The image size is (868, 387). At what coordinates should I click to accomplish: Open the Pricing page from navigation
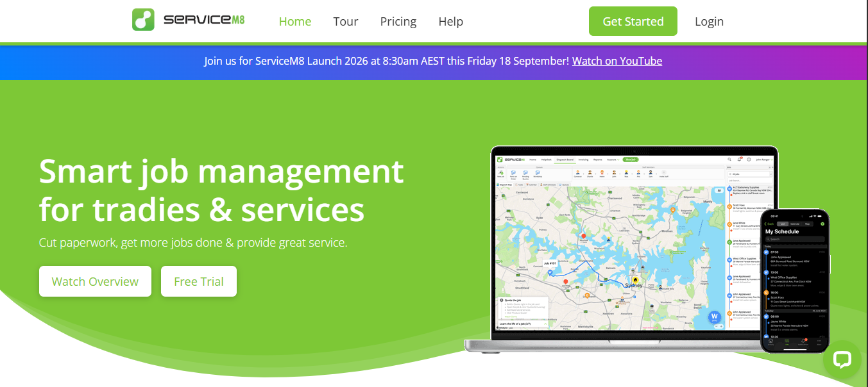pos(398,21)
